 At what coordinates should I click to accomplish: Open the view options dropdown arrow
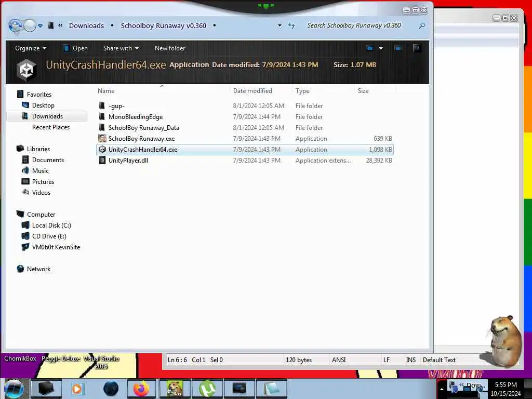pyautogui.click(x=381, y=48)
